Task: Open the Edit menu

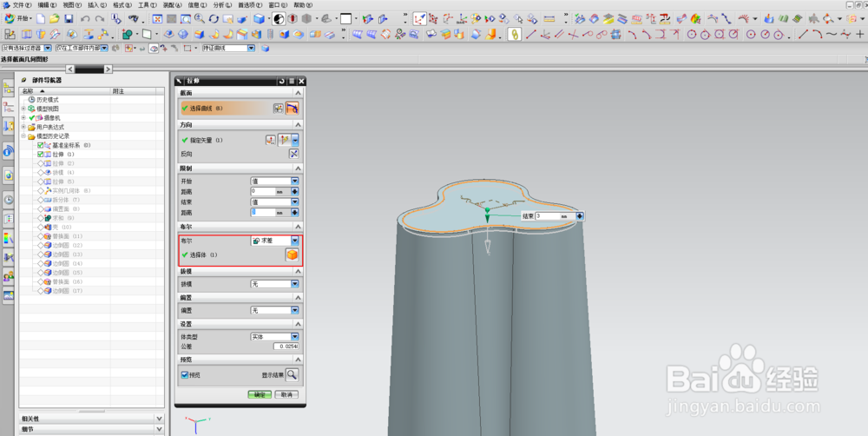Action: [x=47, y=5]
